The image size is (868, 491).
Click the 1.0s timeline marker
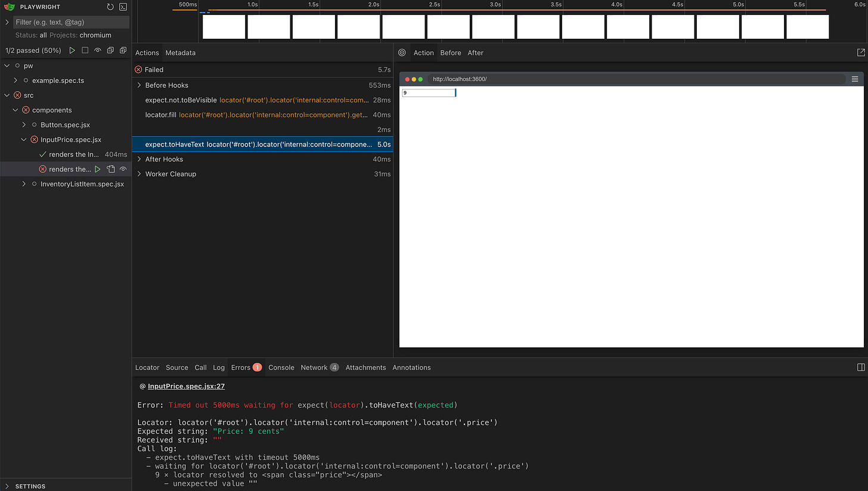[253, 4]
